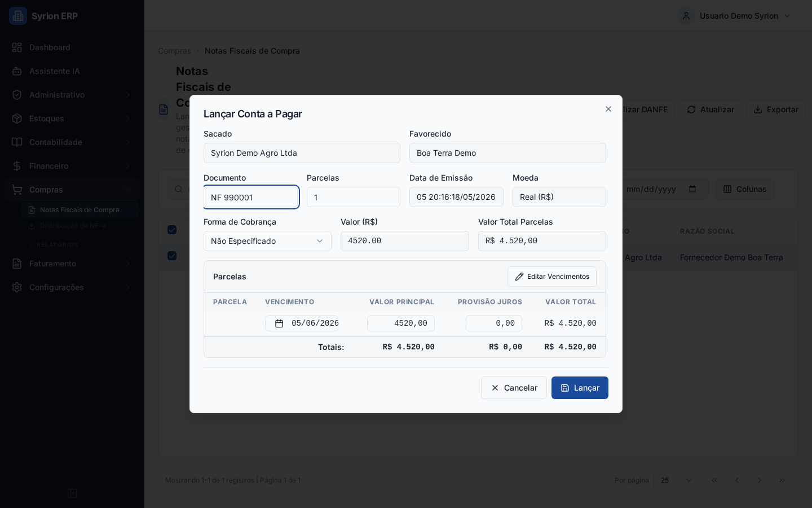Image resolution: width=812 pixels, height=508 pixels.
Task: Click the Financeiro dollar icon
Action: [x=17, y=166]
